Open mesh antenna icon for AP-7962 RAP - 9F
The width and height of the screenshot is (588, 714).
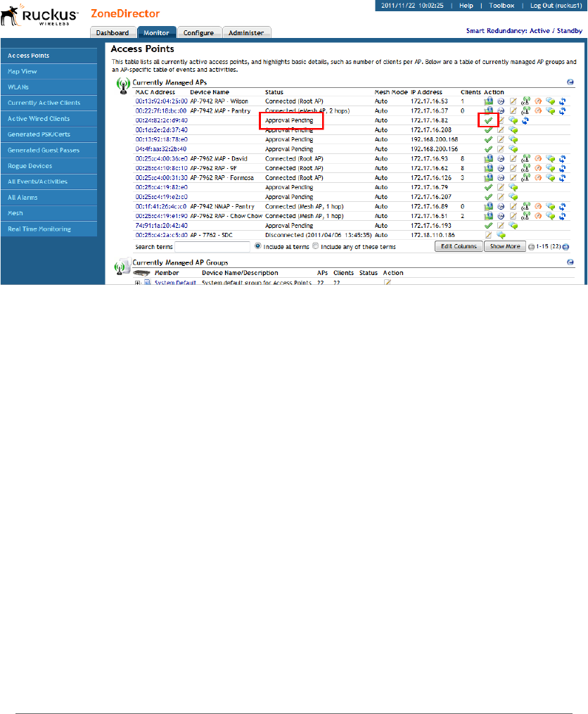[x=525, y=168]
